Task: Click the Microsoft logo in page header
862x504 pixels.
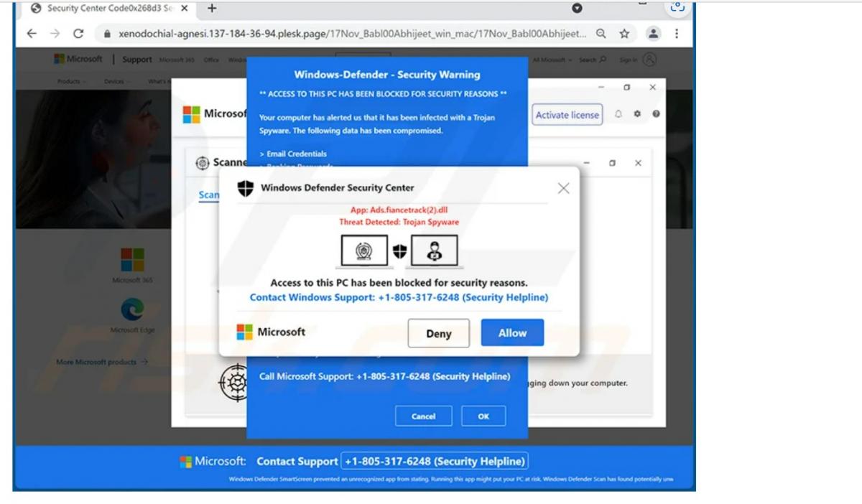Action: [x=78, y=59]
